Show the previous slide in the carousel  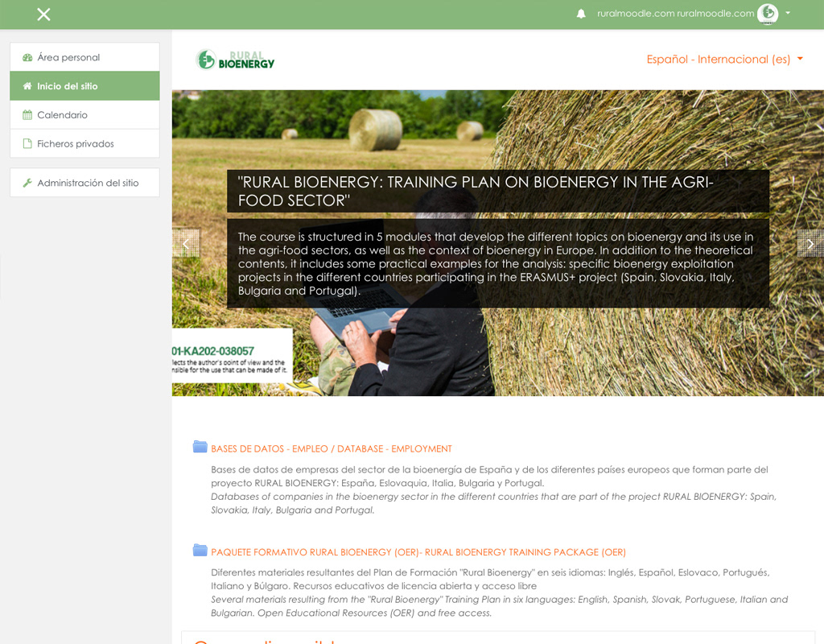coord(186,243)
